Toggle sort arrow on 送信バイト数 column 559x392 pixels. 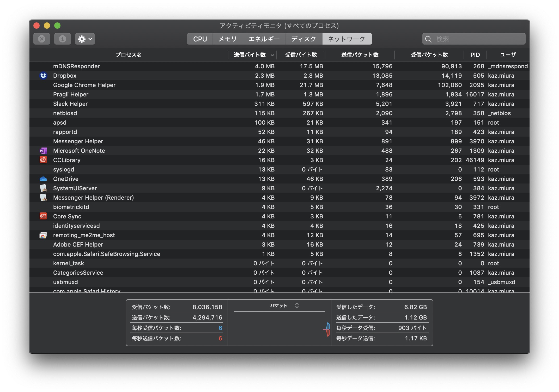point(272,55)
